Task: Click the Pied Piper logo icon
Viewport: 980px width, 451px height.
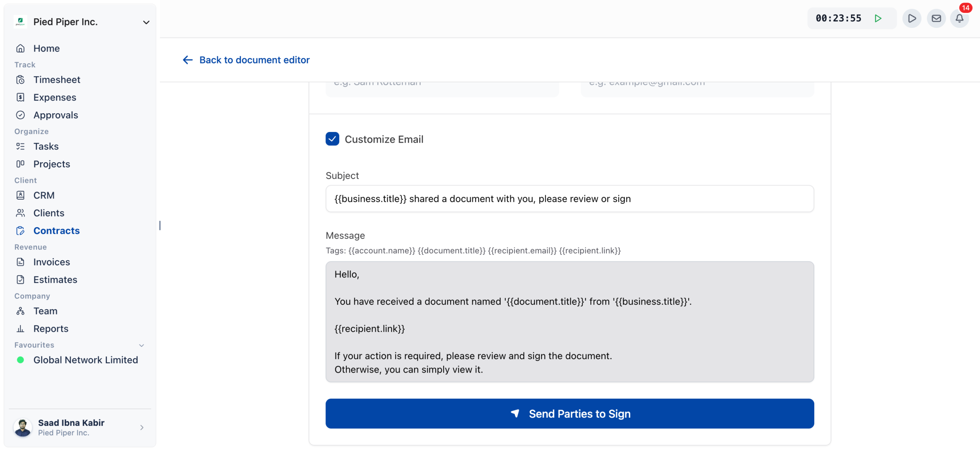Action: point(20,22)
